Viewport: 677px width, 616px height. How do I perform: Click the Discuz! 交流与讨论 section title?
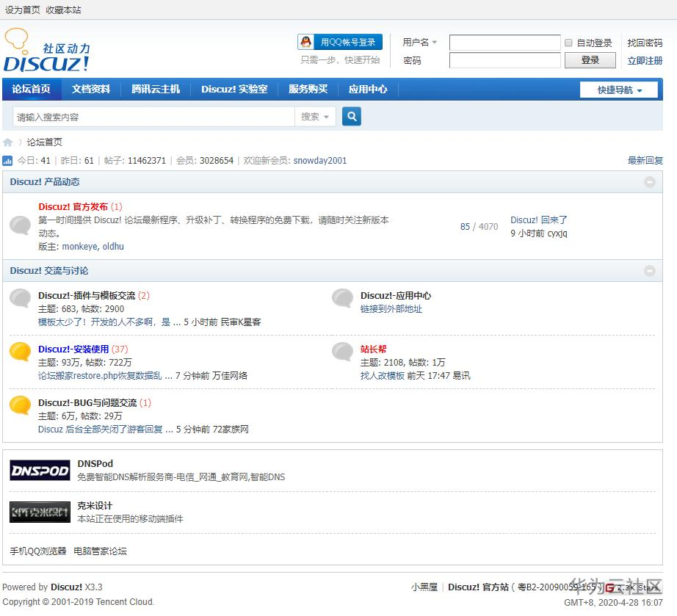48,271
